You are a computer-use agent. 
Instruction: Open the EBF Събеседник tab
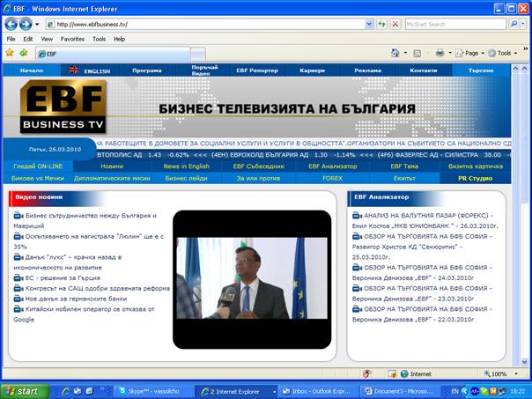(259, 166)
